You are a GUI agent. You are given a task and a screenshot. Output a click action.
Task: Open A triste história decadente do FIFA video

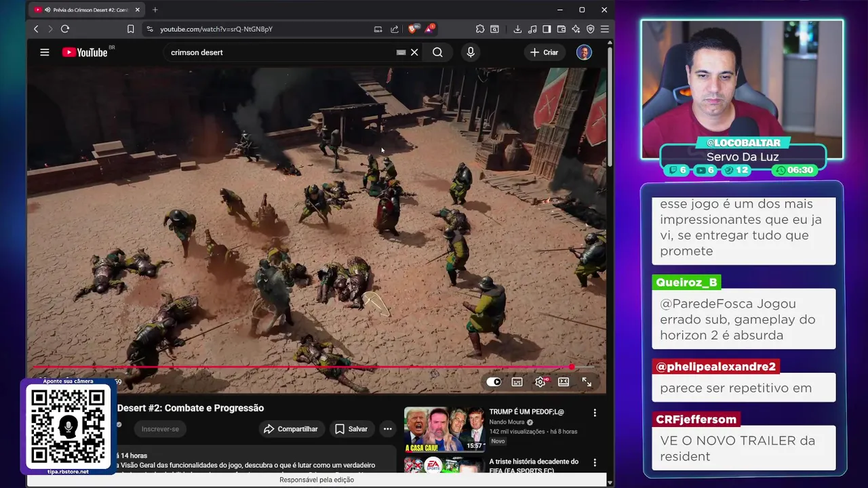coord(534,466)
